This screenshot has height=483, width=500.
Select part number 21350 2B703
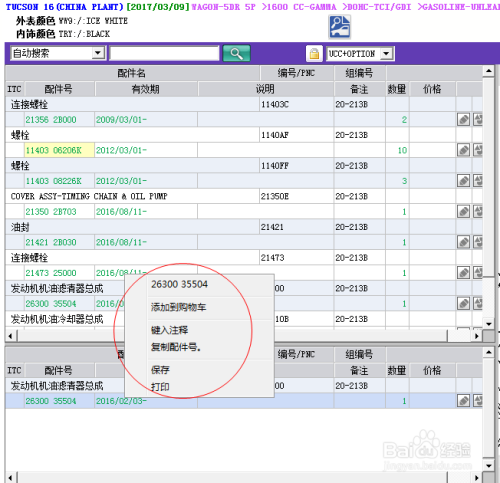point(51,212)
